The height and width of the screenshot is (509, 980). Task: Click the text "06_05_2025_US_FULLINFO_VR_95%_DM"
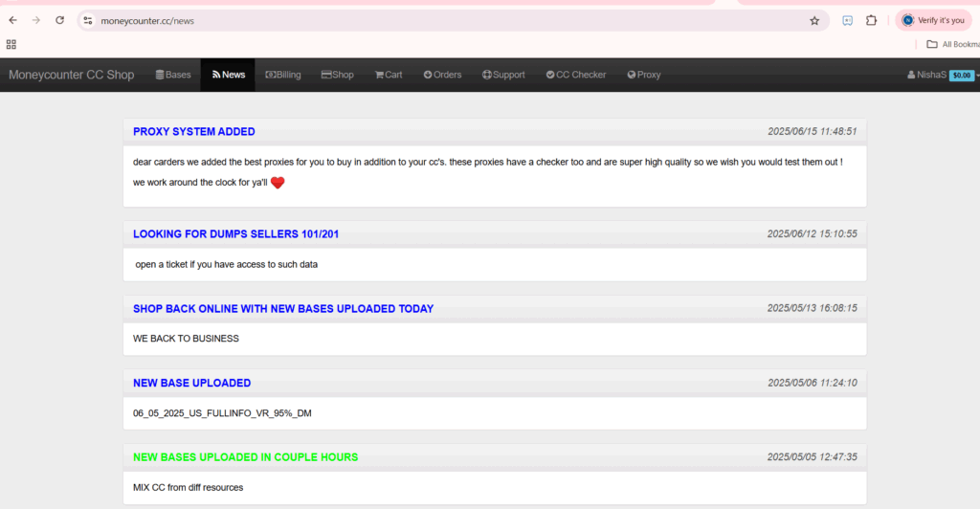[222, 413]
